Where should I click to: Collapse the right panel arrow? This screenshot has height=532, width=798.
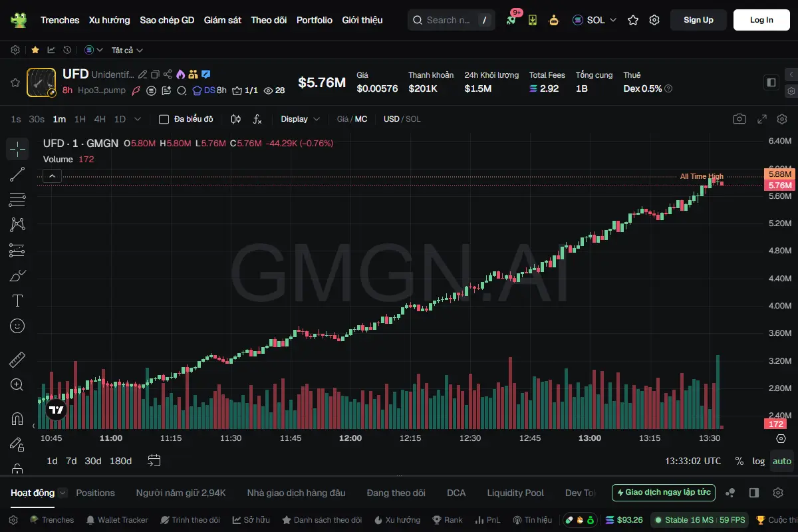pyautogui.click(x=791, y=74)
